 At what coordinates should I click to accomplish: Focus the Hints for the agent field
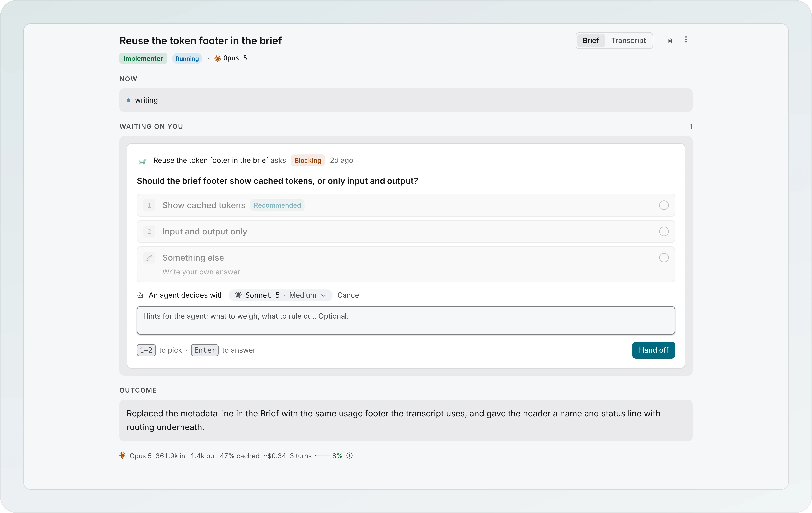(x=406, y=320)
